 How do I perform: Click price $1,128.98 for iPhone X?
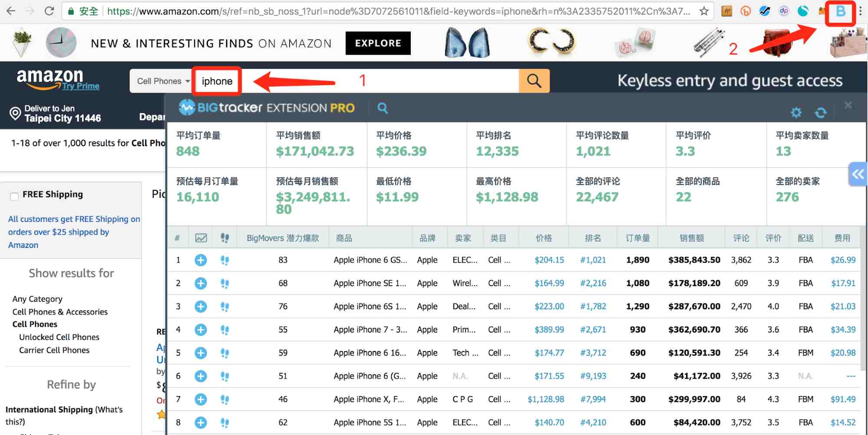[x=546, y=399]
